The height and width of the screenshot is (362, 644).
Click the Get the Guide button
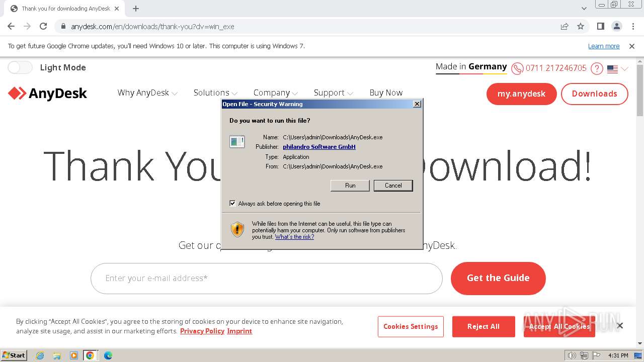pyautogui.click(x=498, y=278)
